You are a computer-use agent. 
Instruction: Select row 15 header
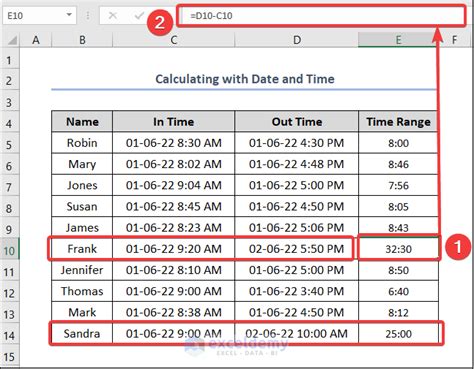(x=9, y=356)
